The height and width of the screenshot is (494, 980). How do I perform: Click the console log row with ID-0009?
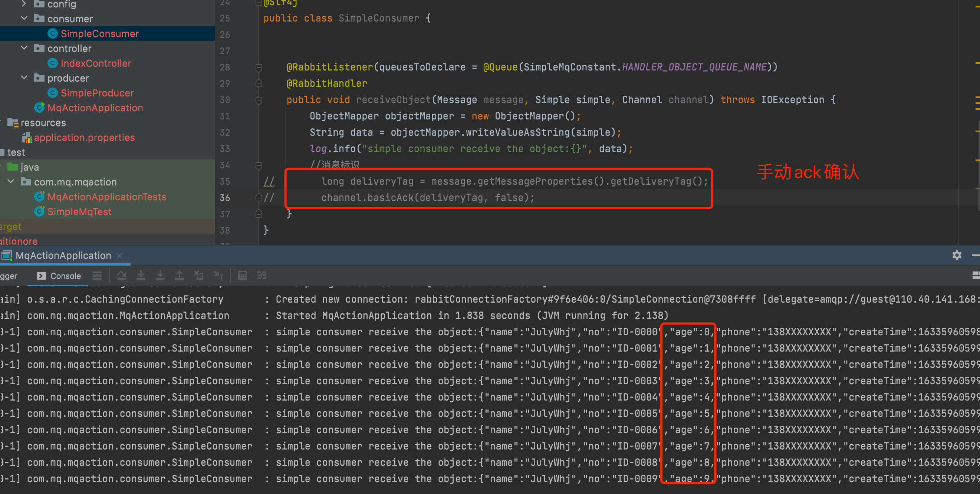click(x=490, y=479)
